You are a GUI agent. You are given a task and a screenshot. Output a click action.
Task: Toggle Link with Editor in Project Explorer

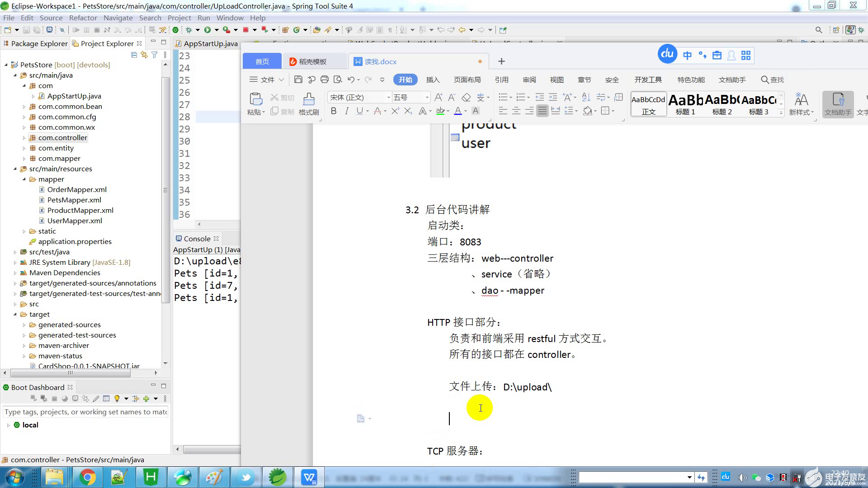tap(144, 55)
